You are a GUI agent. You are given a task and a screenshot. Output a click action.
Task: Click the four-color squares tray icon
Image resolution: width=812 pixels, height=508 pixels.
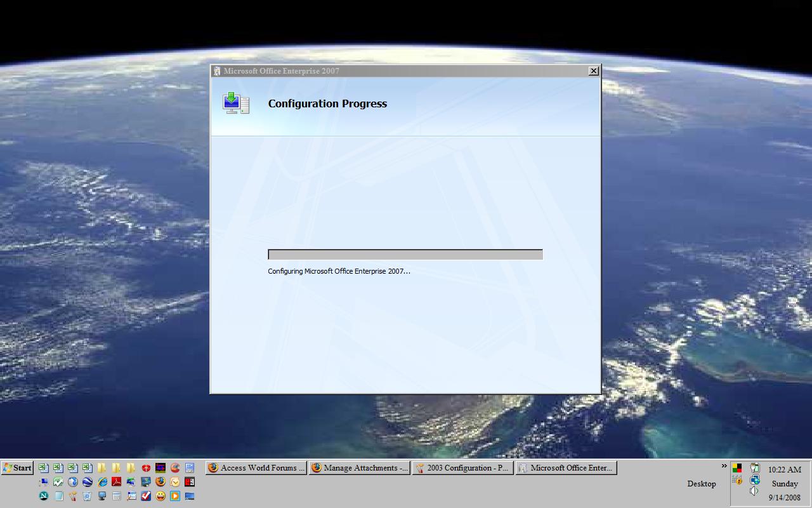click(x=737, y=468)
